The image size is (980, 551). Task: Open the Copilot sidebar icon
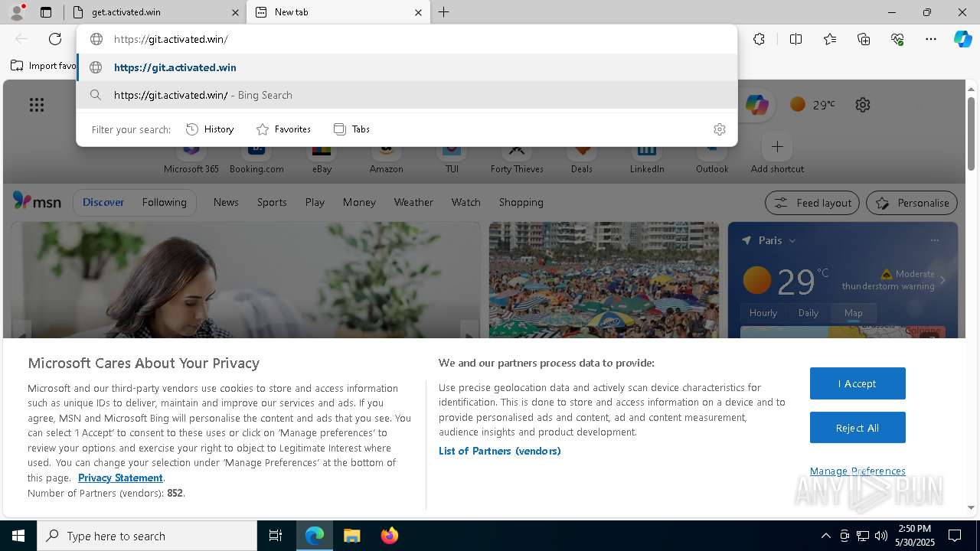962,39
